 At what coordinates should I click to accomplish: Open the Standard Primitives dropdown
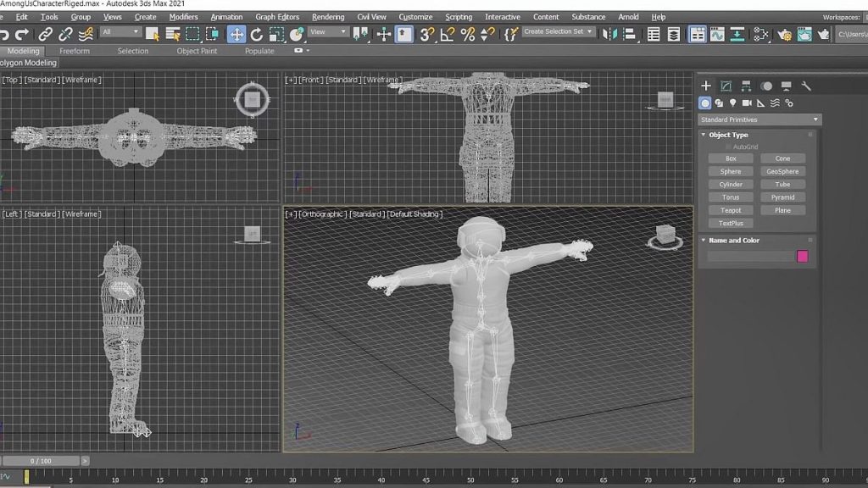(x=759, y=119)
